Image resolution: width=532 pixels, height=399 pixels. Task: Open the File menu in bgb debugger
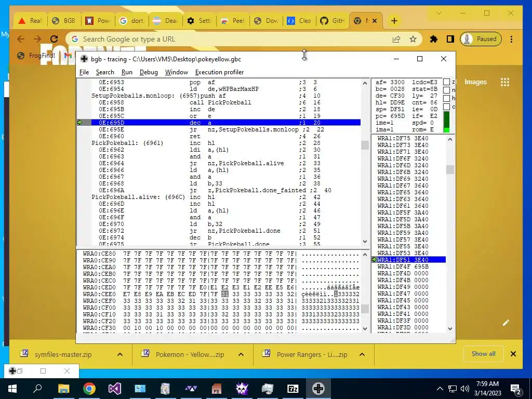[x=84, y=72]
